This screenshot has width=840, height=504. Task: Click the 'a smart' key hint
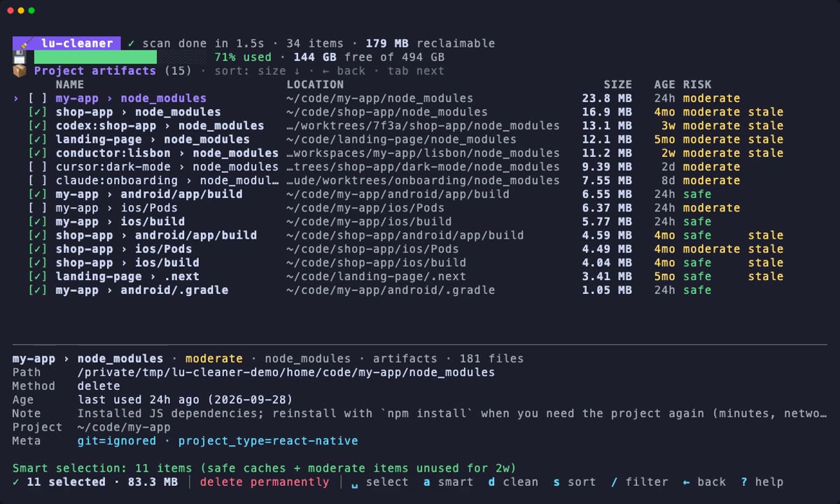(x=448, y=482)
